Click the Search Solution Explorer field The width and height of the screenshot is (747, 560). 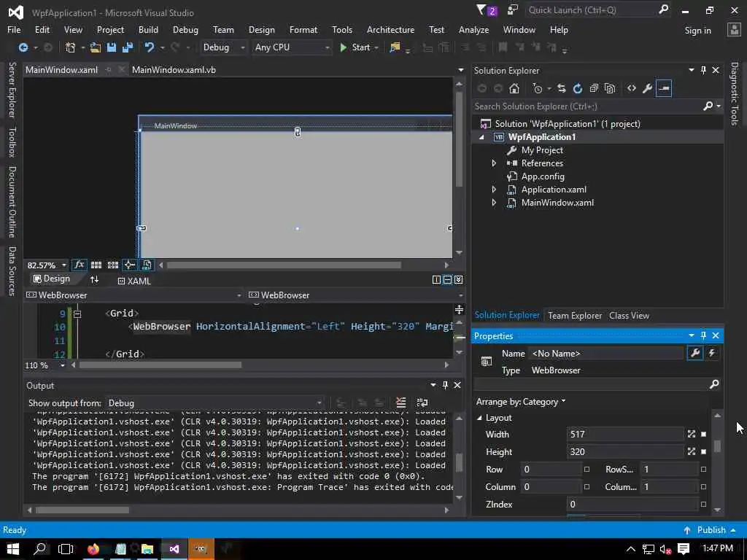(587, 106)
